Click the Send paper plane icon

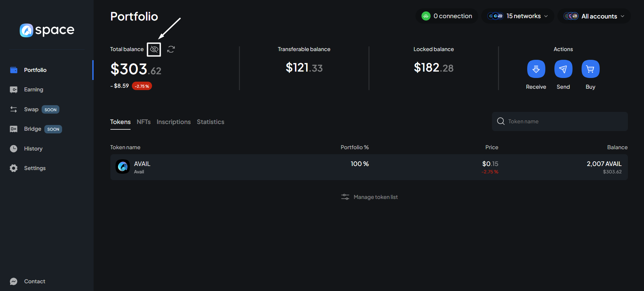563,69
